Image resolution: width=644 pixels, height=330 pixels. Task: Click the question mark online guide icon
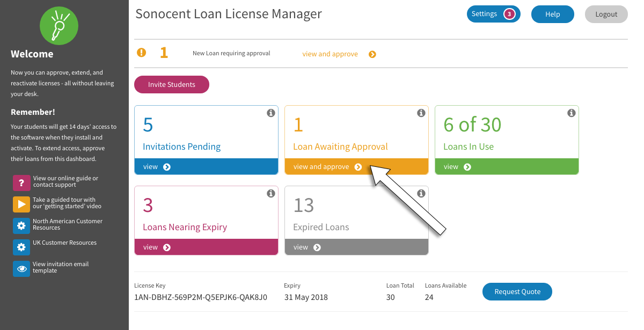[21, 183]
